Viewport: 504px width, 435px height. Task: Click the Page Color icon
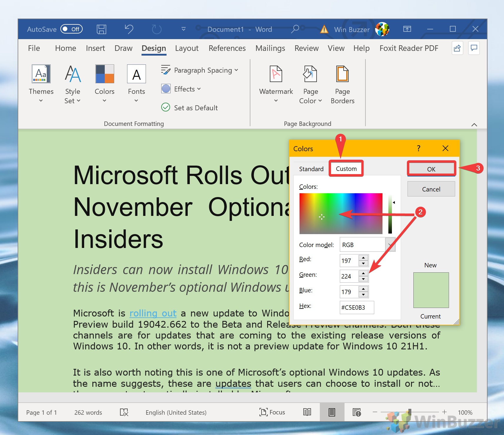coord(310,74)
